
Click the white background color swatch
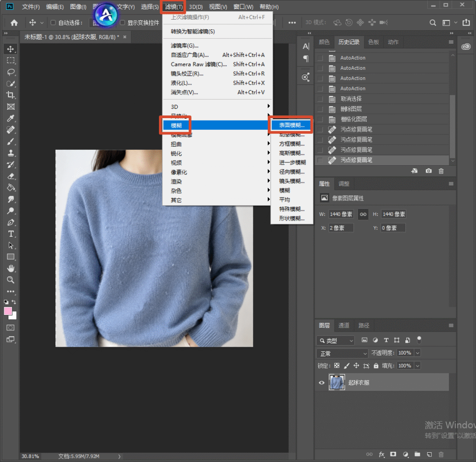[13, 316]
